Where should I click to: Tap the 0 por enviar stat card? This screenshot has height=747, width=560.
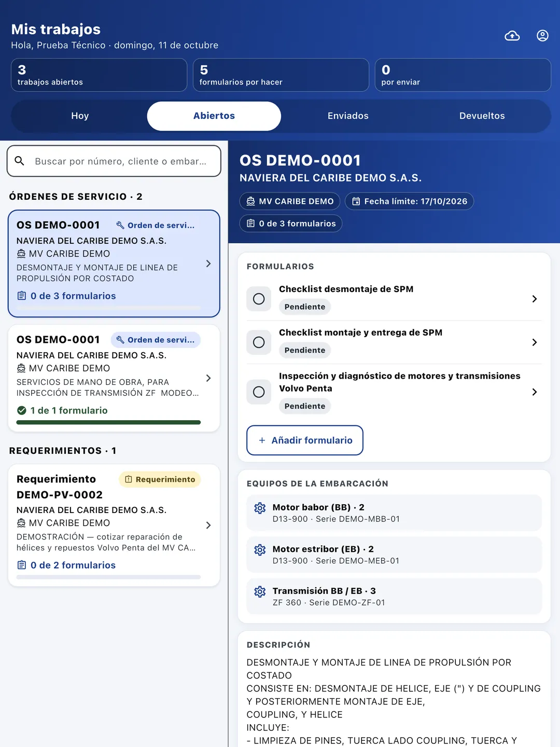tap(463, 75)
